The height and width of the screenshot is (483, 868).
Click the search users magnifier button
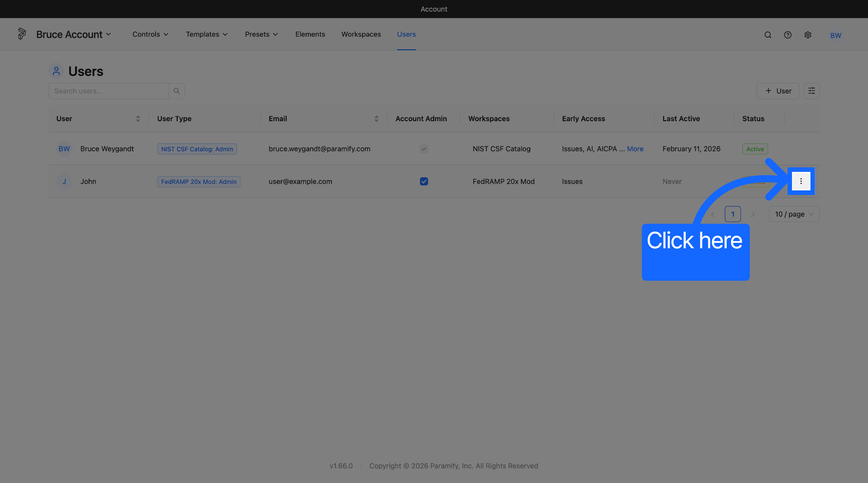point(177,91)
